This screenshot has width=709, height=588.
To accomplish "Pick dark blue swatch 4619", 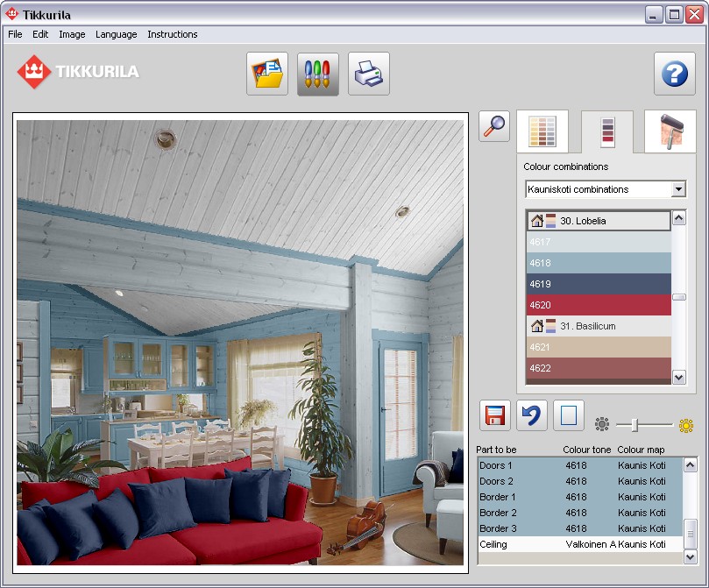I will (x=599, y=284).
